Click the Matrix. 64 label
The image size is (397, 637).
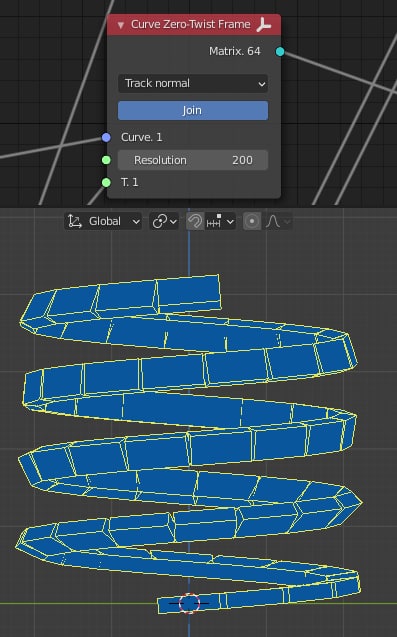pos(234,51)
